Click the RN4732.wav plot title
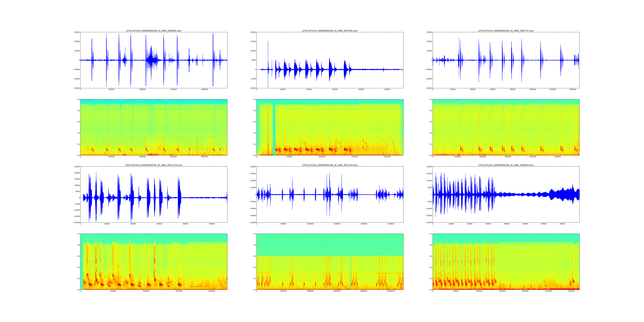 [x=506, y=31]
